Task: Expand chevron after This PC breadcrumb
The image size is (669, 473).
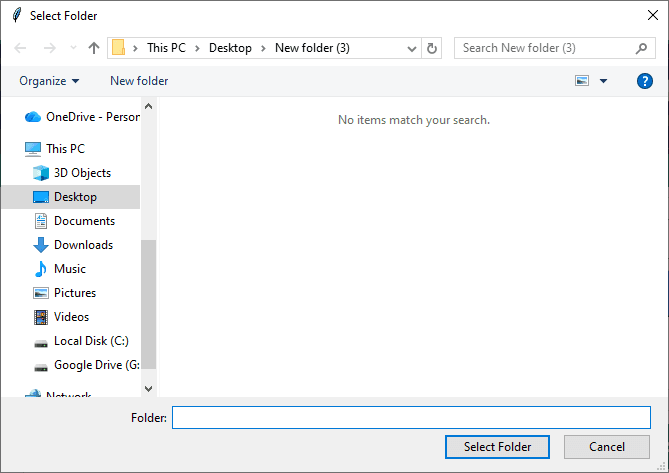Action: tap(198, 48)
